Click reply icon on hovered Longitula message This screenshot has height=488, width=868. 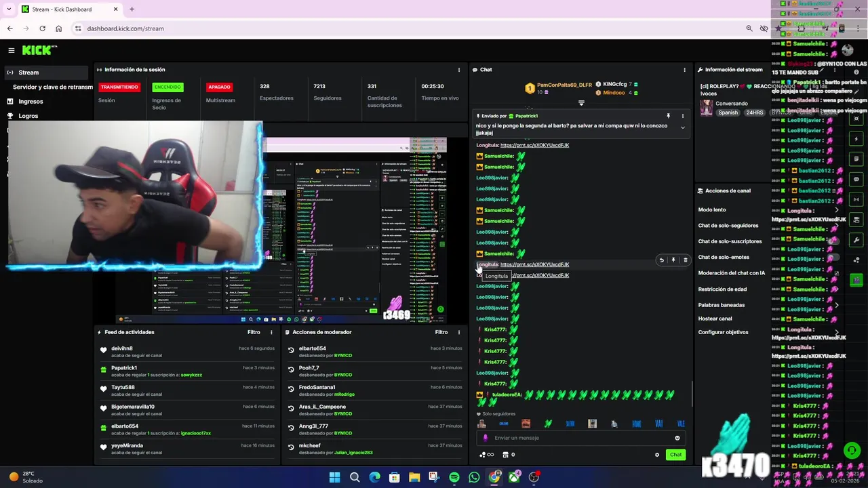[x=662, y=260]
